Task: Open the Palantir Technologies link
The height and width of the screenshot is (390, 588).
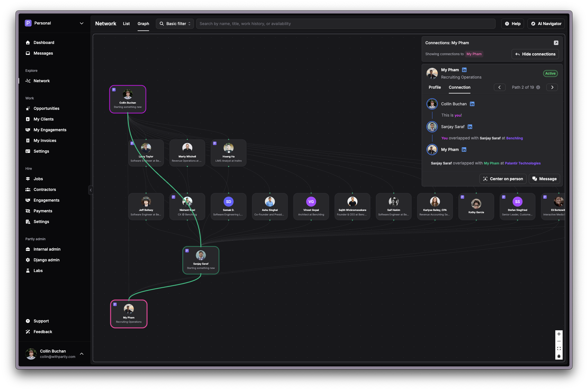Action: (x=522, y=163)
